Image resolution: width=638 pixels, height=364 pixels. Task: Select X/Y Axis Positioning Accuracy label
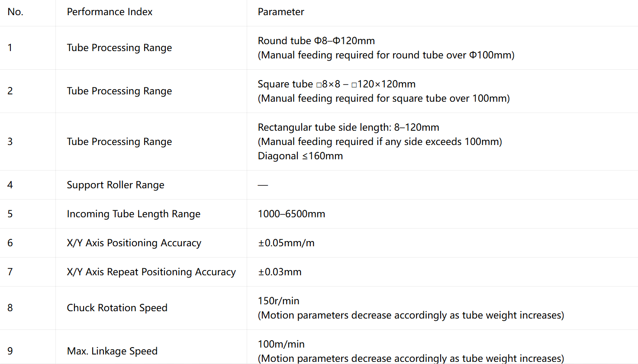coord(134,243)
